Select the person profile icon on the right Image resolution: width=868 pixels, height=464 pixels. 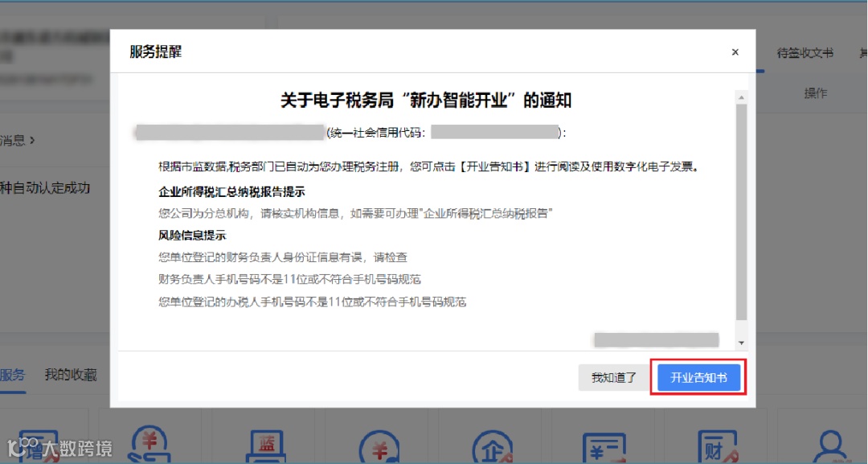point(832,446)
